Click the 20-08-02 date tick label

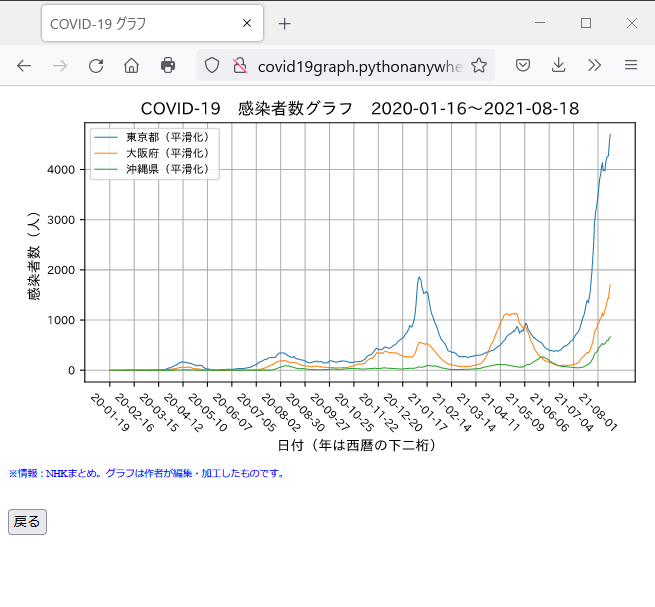[x=281, y=412]
